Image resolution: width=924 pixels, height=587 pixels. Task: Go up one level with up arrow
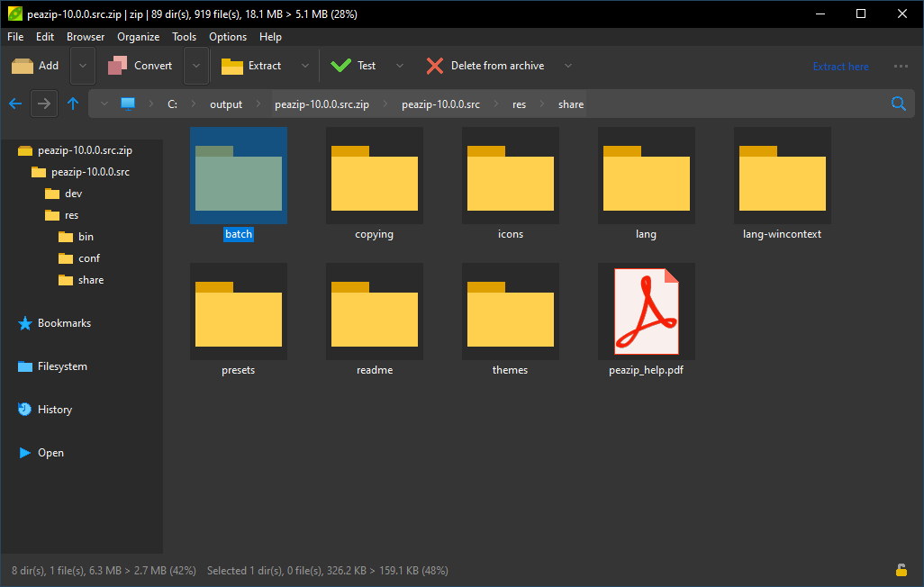(x=73, y=104)
